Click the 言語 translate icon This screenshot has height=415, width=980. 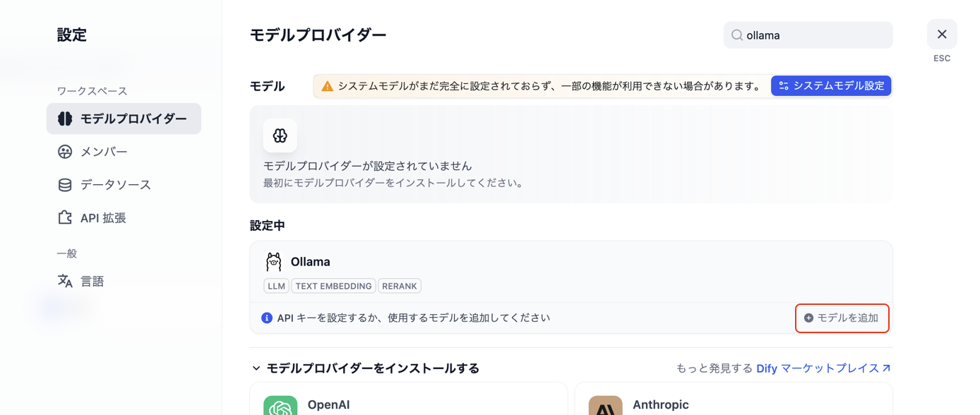click(x=65, y=281)
